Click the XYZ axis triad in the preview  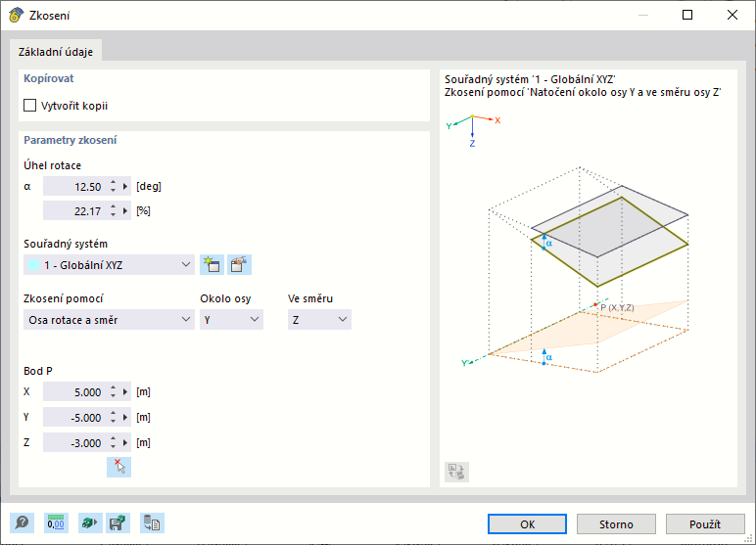pyautogui.click(x=473, y=130)
